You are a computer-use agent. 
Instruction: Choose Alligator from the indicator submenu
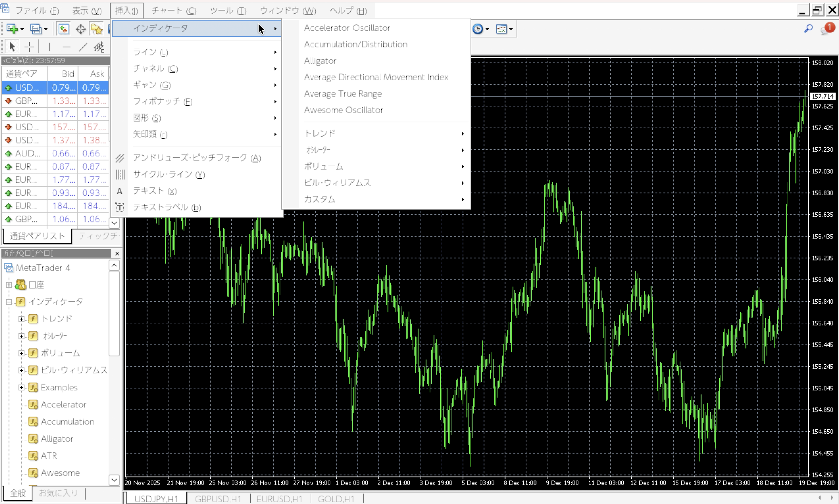click(x=320, y=61)
